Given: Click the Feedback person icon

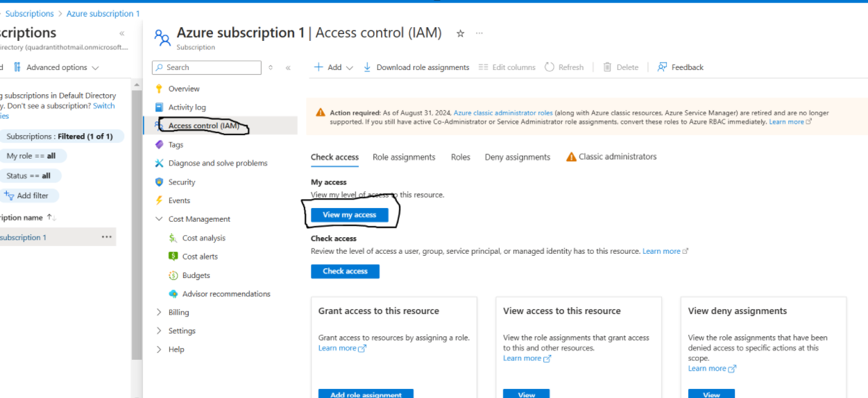Looking at the screenshot, I should click(663, 67).
